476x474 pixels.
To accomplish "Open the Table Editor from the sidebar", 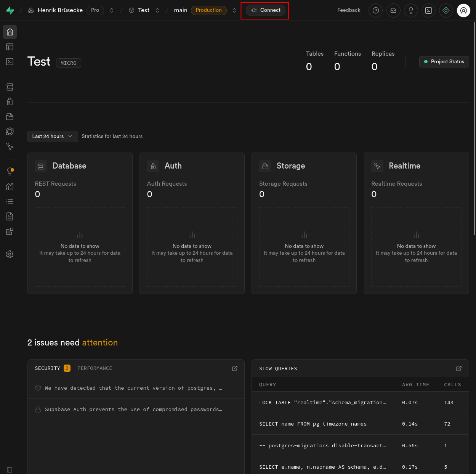I will (x=10, y=47).
